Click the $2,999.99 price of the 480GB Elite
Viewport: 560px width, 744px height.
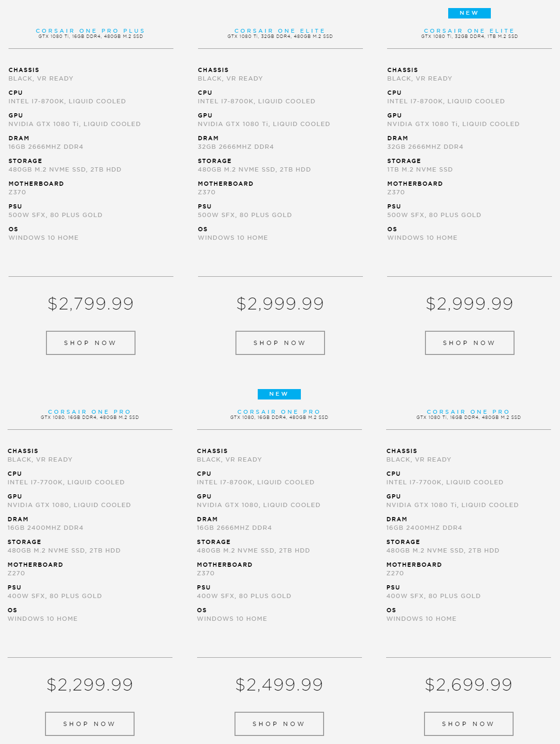[x=280, y=303]
